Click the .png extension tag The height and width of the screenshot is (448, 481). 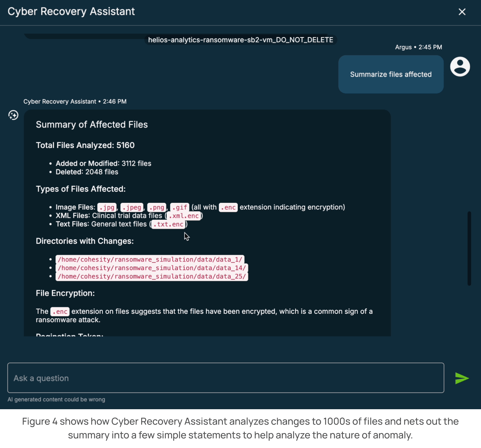pos(157,207)
